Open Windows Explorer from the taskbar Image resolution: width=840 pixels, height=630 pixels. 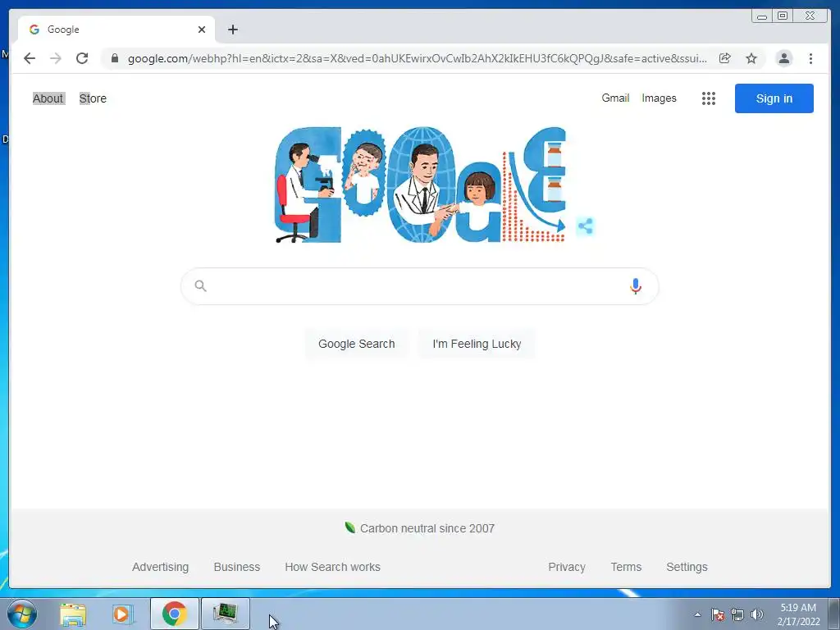click(x=73, y=614)
